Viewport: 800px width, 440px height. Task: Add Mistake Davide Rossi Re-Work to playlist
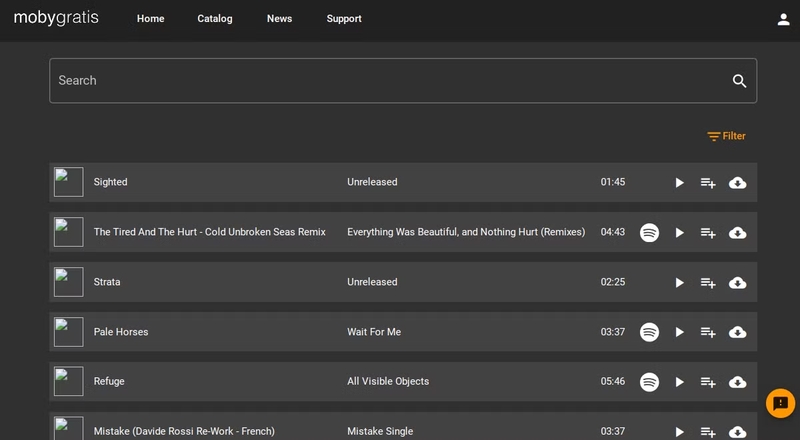coord(708,432)
